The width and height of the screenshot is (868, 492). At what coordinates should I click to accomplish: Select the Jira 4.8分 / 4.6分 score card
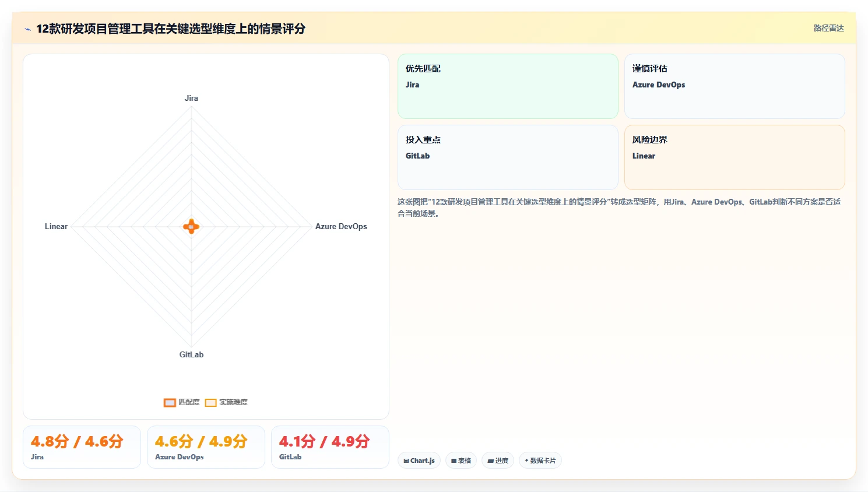(x=82, y=447)
